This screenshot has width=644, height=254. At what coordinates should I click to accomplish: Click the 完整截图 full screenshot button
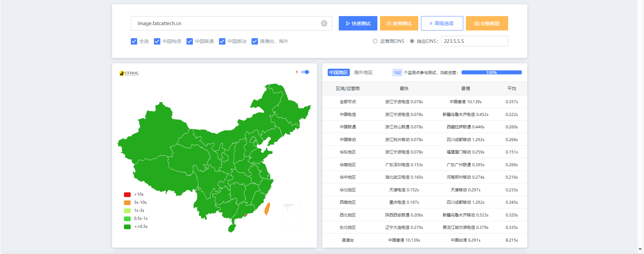(487, 23)
